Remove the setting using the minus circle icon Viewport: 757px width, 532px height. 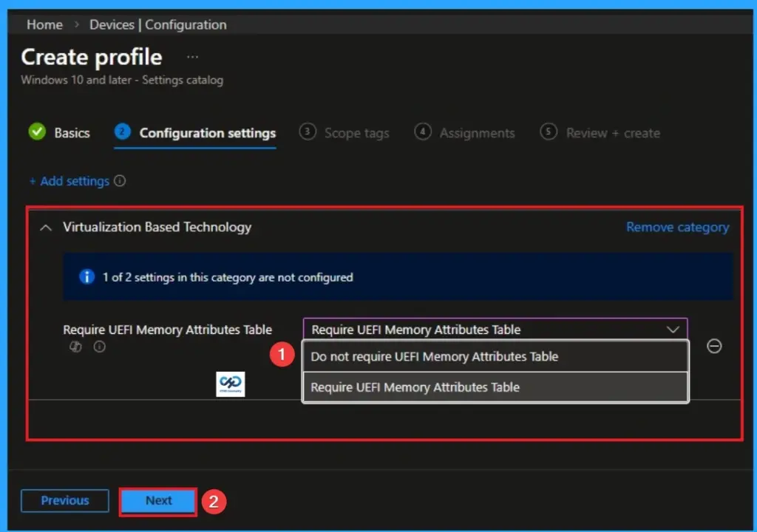tap(714, 347)
